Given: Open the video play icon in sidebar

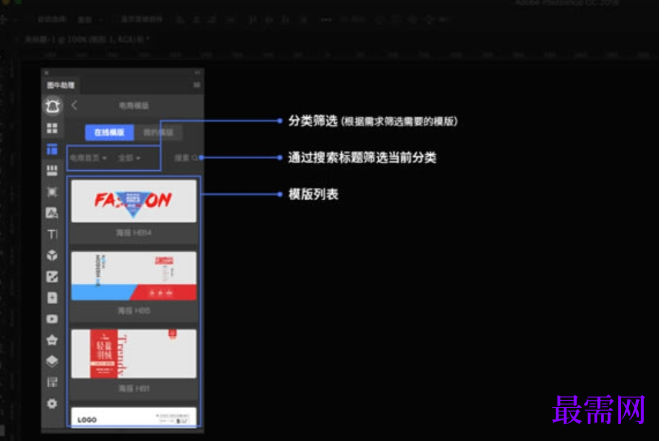Looking at the screenshot, I should click(x=52, y=319).
